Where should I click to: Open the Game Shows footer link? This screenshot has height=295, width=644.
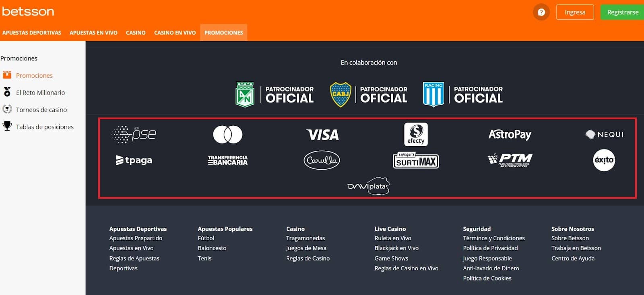[391, 258]
